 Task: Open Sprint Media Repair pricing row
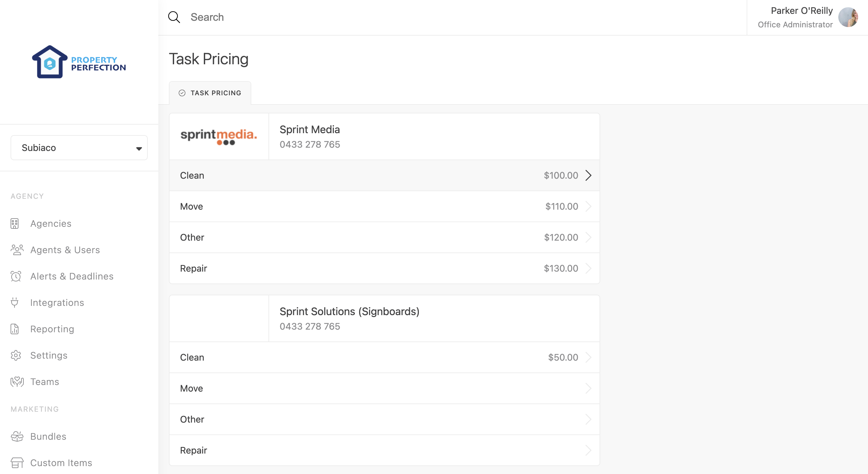[x=384, y=269]
